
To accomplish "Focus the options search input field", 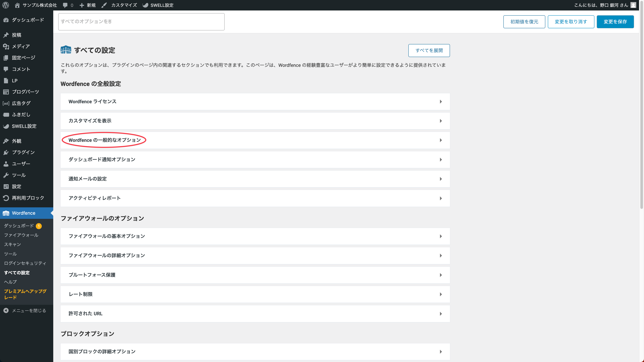I will click(x=141, y=22).
